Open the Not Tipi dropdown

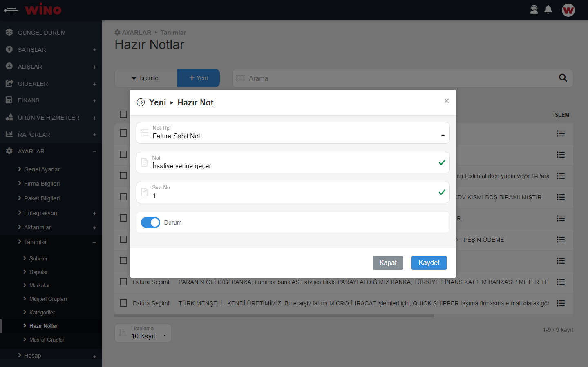293,133
